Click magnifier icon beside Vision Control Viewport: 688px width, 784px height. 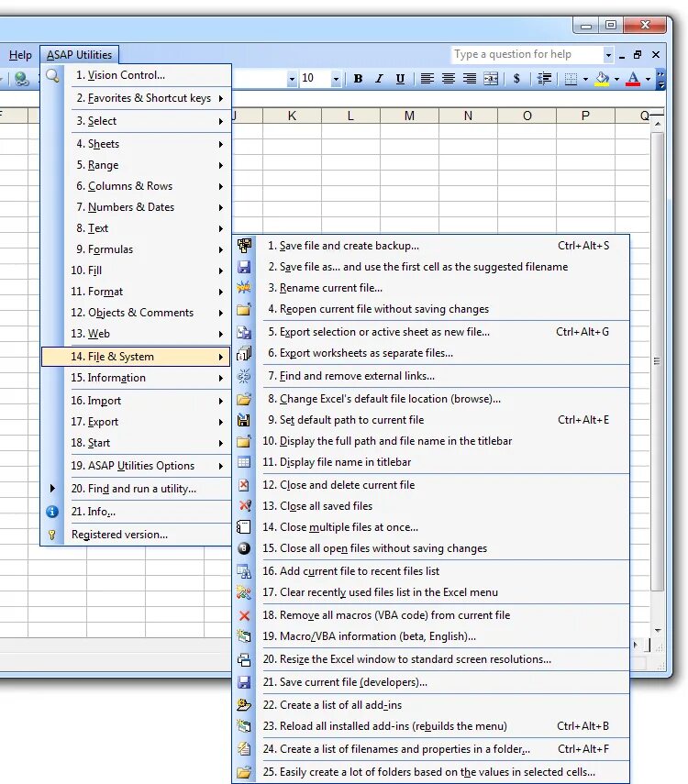click(52, 75)
